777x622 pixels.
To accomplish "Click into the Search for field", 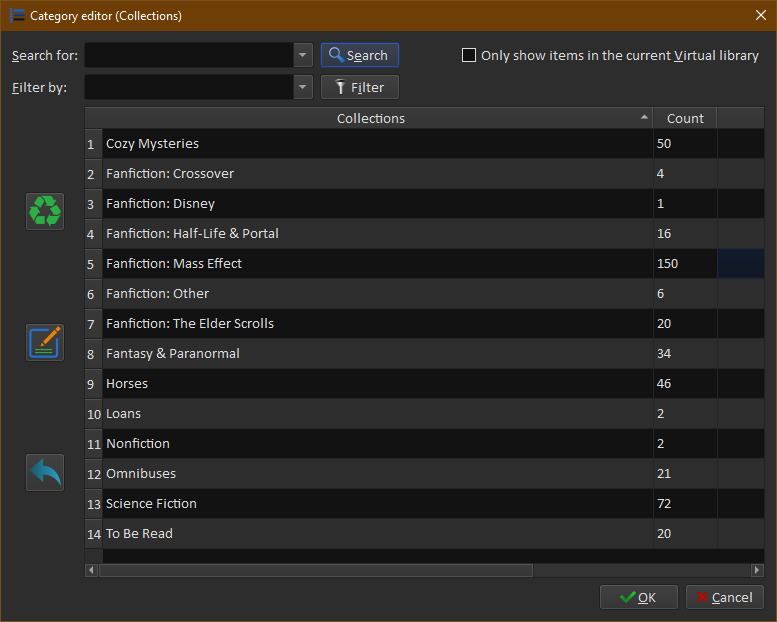I will coord(189,55).
